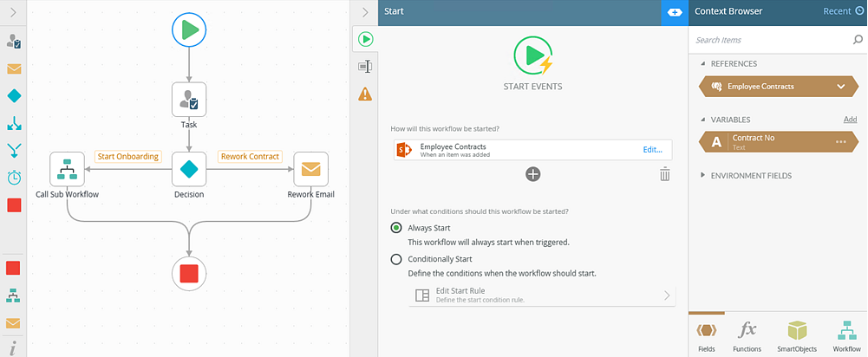Screen dimensions: 868x357
Task: Click the red End node on canvas
Action: coord(188,274)
